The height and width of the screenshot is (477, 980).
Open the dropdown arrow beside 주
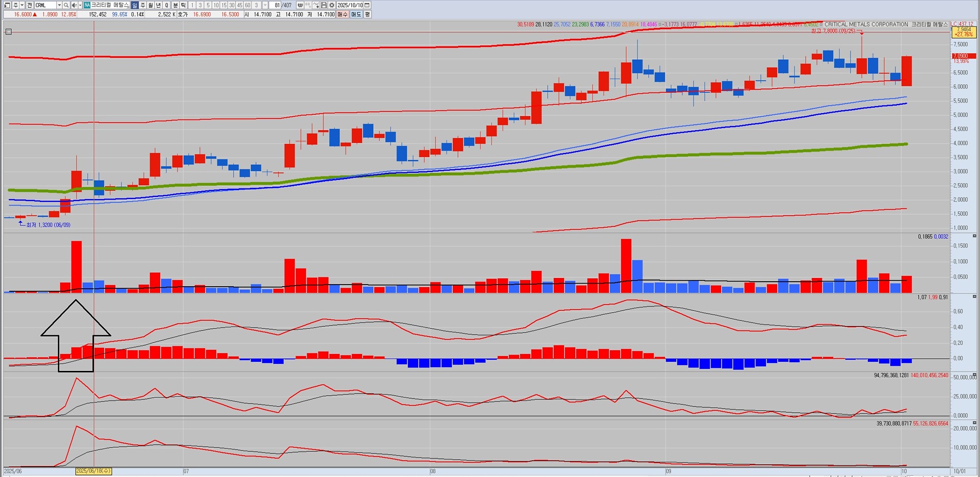[22, 5]
